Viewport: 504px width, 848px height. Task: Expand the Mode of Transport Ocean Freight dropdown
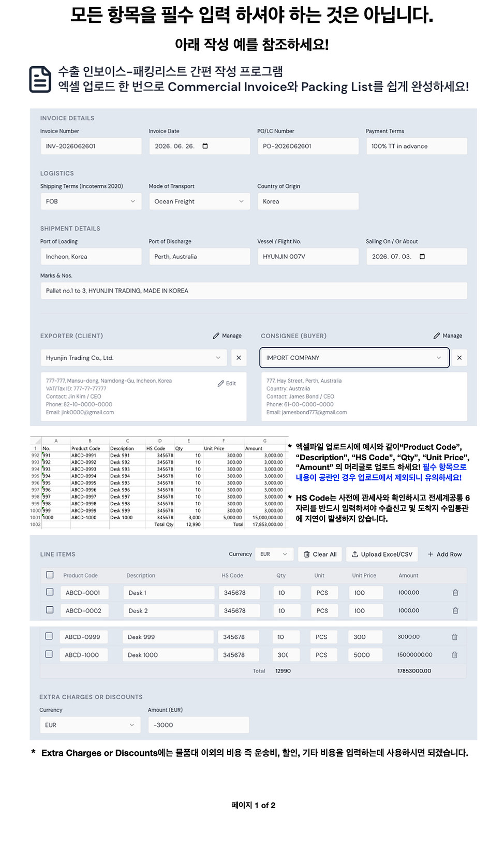click(199, 201)
